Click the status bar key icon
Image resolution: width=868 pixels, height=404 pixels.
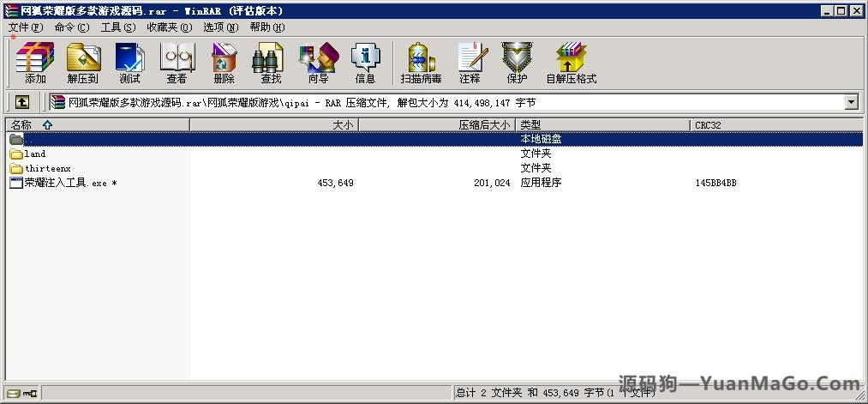(30, 394)
